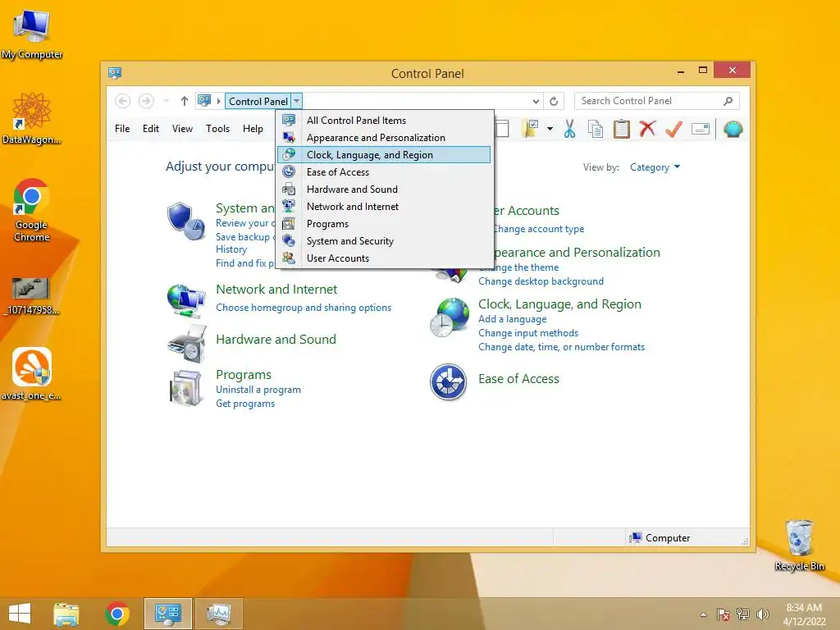The width and height of the screenshot is (840, 630).
Task: Open the recent locations dropdown arrow
Action: point(166,101)
